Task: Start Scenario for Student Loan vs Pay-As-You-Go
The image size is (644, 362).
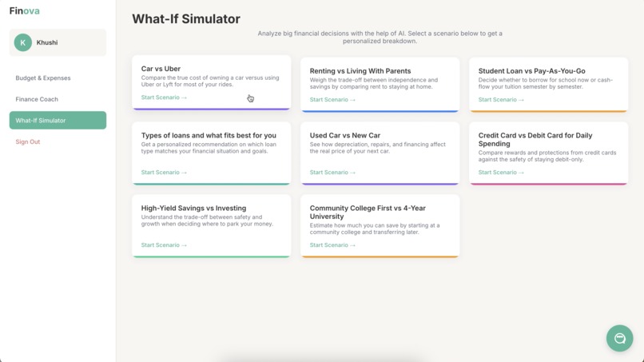Action: tap(501, 99)
